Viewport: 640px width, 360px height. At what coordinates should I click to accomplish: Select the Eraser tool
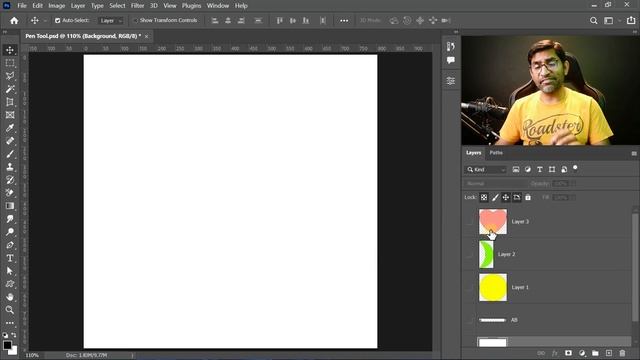click(x=10, y=193)
